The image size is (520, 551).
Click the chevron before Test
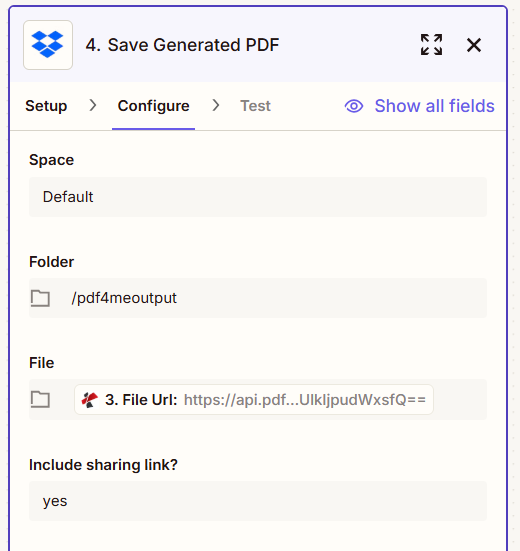tap(216, 105)
